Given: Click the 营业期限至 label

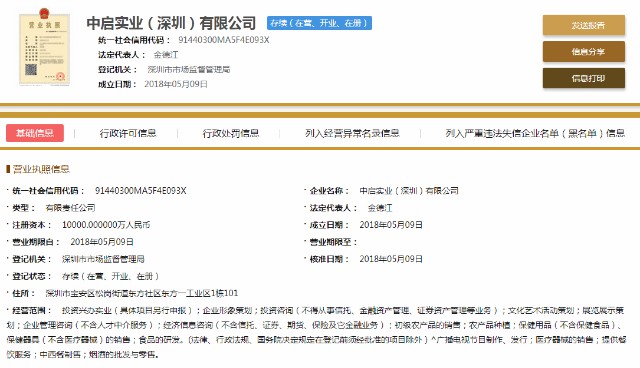Looking at the screenshot, I should coord(333,242).
